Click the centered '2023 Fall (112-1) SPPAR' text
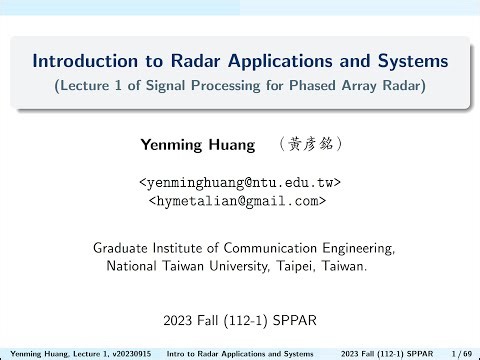Screen dimensions: 480x360 point(240,321)
